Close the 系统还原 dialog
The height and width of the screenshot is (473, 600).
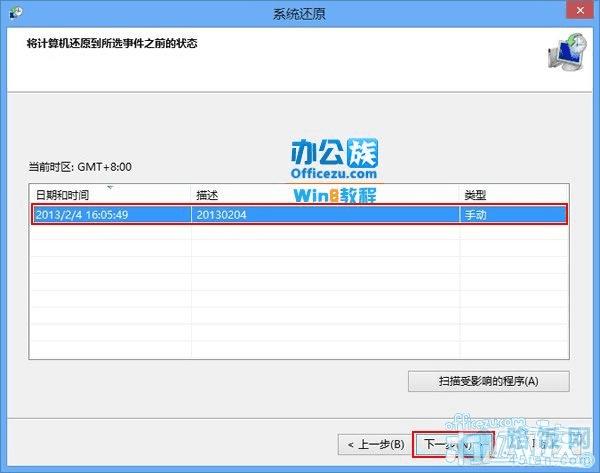[x=580, y=10]
